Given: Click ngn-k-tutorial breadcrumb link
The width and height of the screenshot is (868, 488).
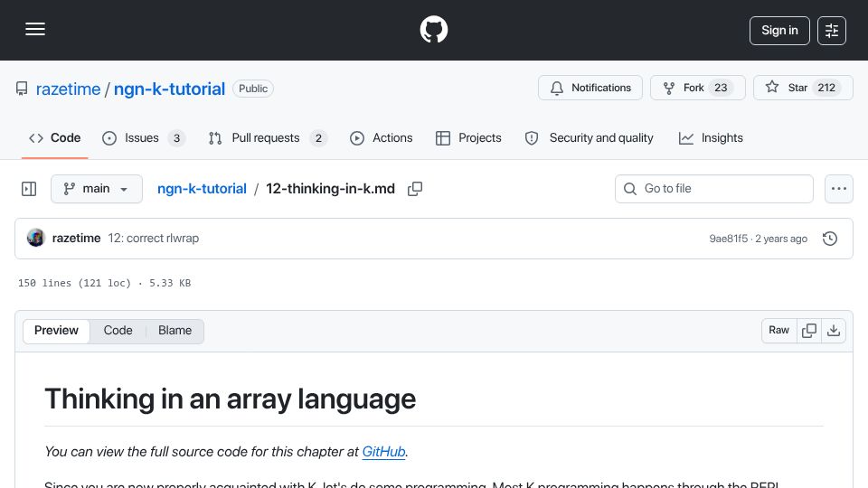Looking at the screenshot, I should click(202, 189).
